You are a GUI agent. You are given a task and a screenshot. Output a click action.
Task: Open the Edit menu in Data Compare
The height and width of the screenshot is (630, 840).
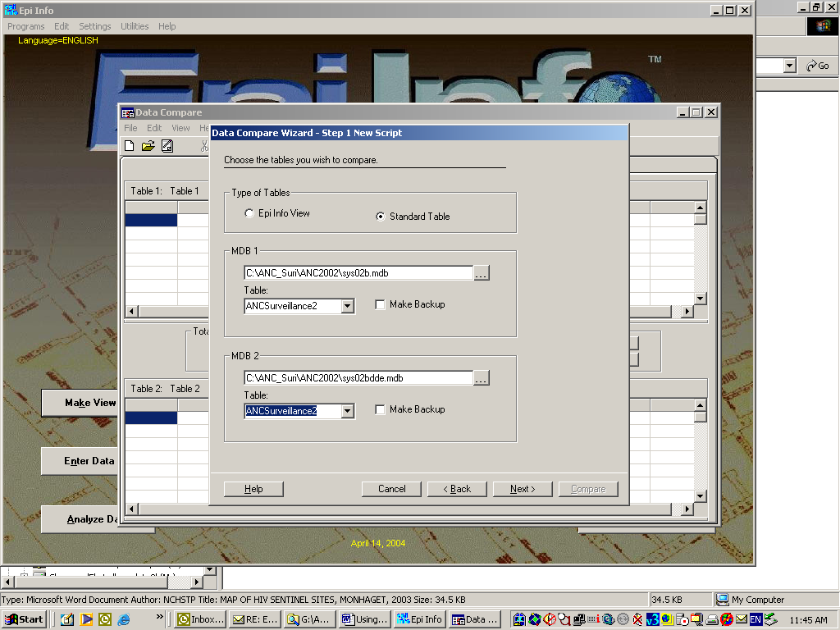point(154,128)
